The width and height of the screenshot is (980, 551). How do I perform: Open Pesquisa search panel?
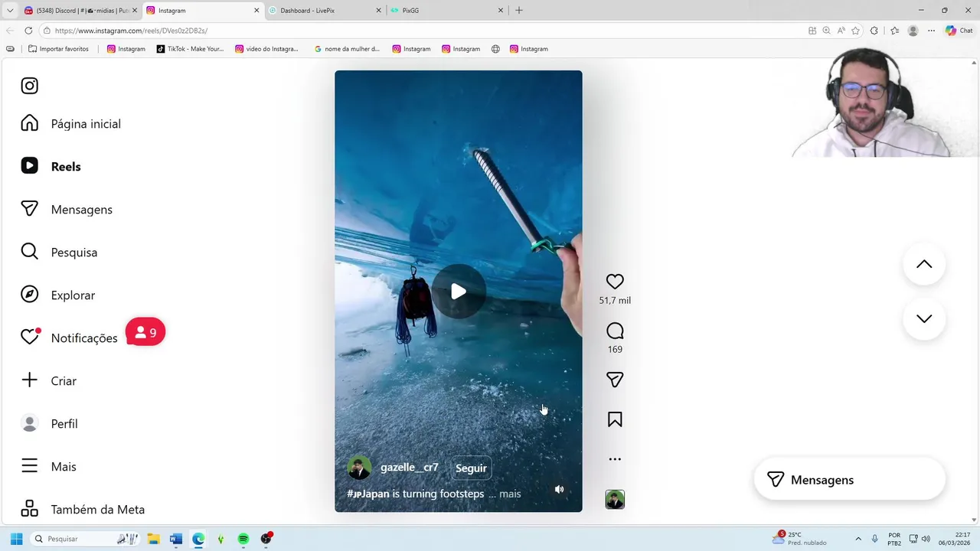[59, 253]
